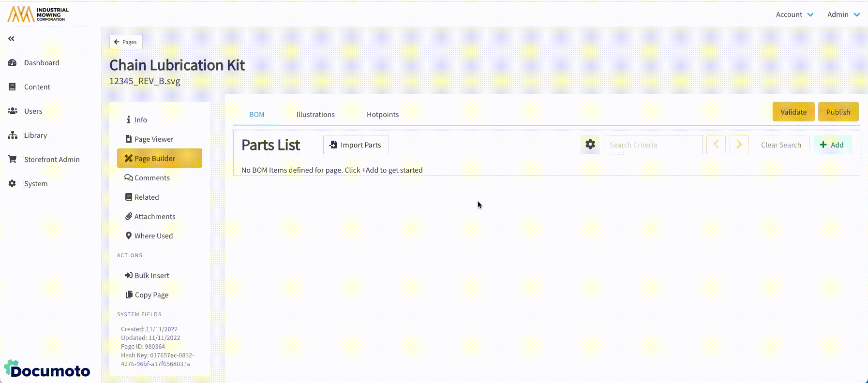868x383 pixels.
Task: Open Page Viewer from side menu
Action: point(154,139)
